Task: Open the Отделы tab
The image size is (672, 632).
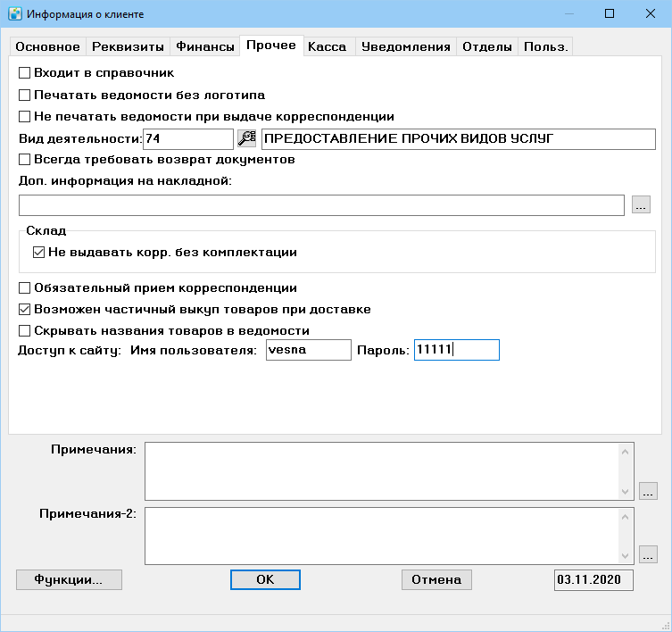Action: pos(487,46)
